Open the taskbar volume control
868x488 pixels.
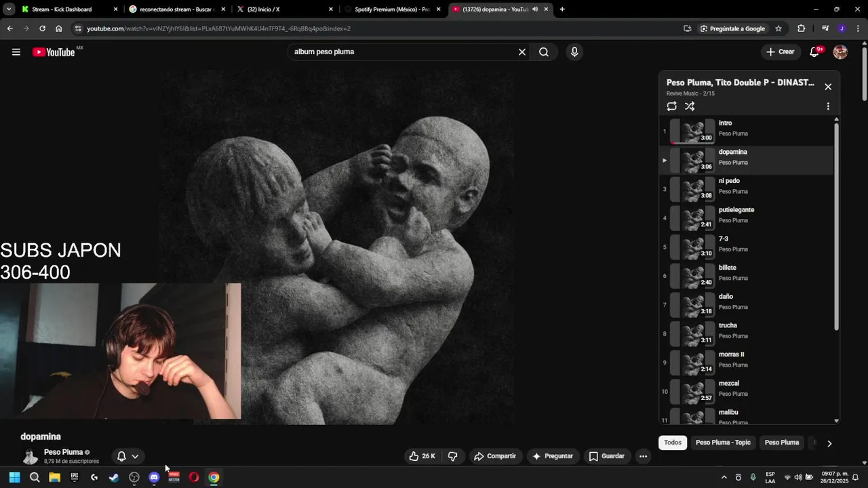[x=798, y=477]
